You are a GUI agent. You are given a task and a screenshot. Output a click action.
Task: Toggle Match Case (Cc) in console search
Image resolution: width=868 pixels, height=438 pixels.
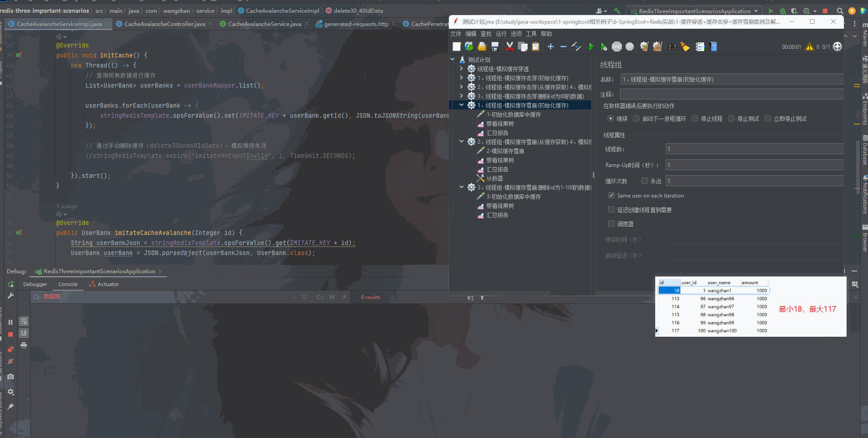320,297
